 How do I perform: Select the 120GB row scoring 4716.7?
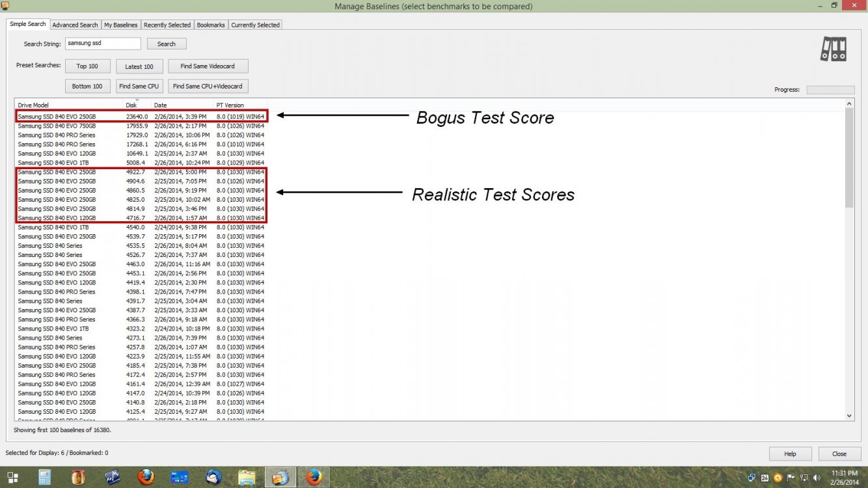pos(141,217)
